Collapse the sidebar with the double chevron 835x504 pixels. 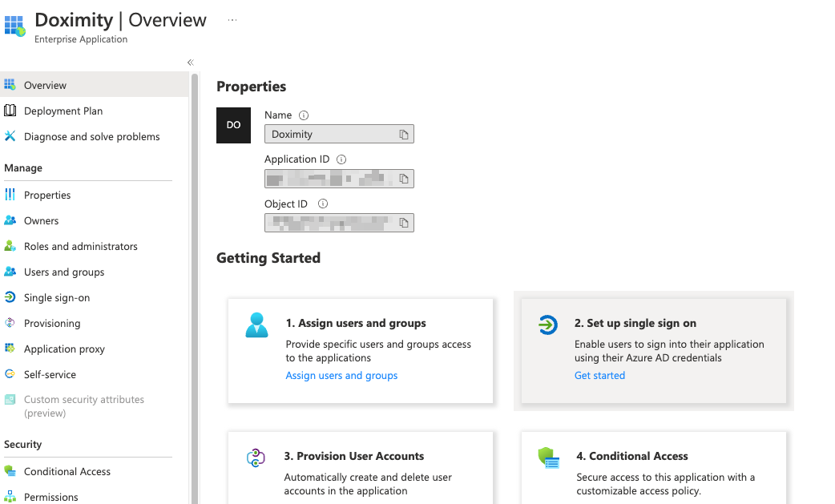(191, 62)
